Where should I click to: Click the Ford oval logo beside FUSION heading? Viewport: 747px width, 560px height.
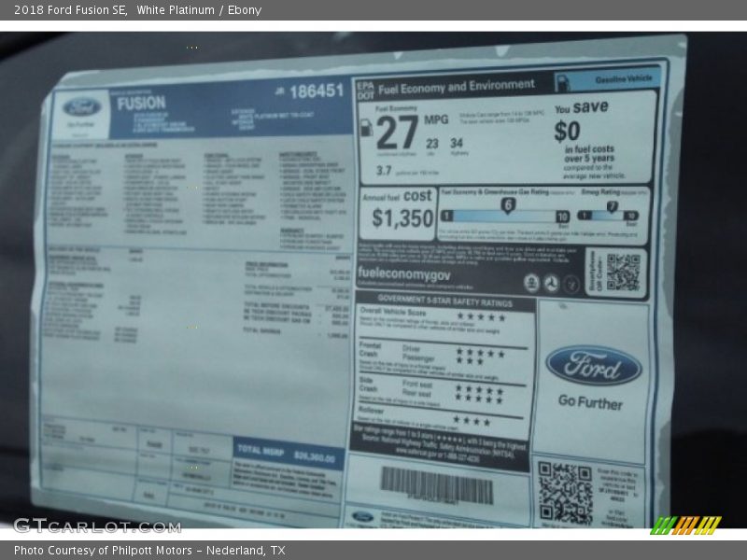pos(82,107)
